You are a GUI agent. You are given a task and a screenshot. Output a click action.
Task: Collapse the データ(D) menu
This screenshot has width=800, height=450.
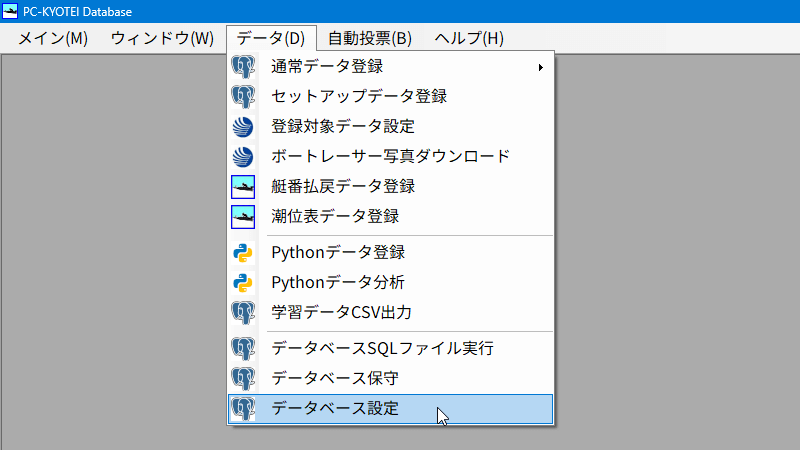tap(271, 38)
